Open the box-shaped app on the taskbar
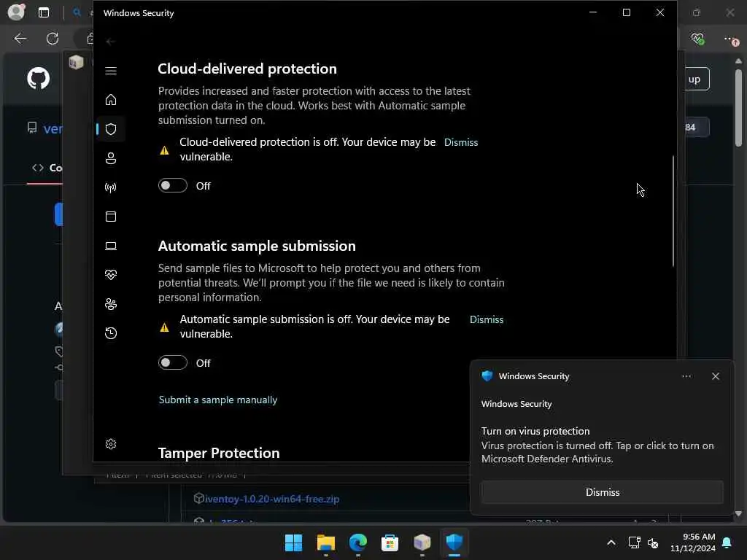 [422, 542]
